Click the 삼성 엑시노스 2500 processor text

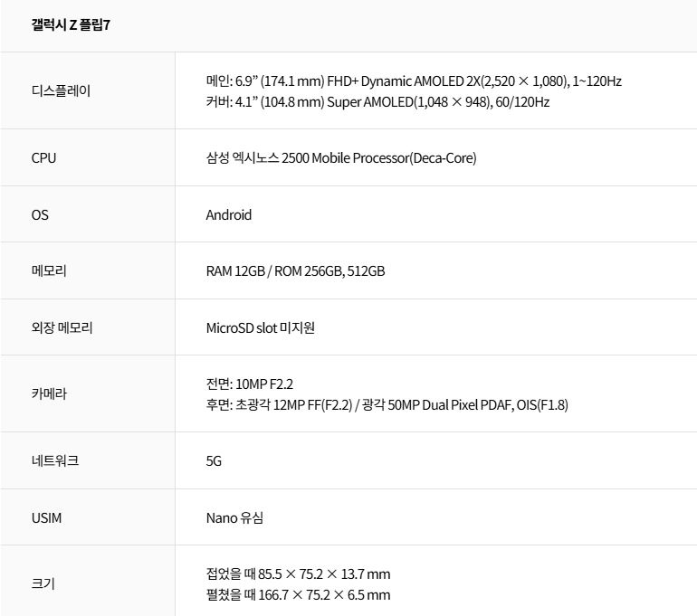pos(340,157)
